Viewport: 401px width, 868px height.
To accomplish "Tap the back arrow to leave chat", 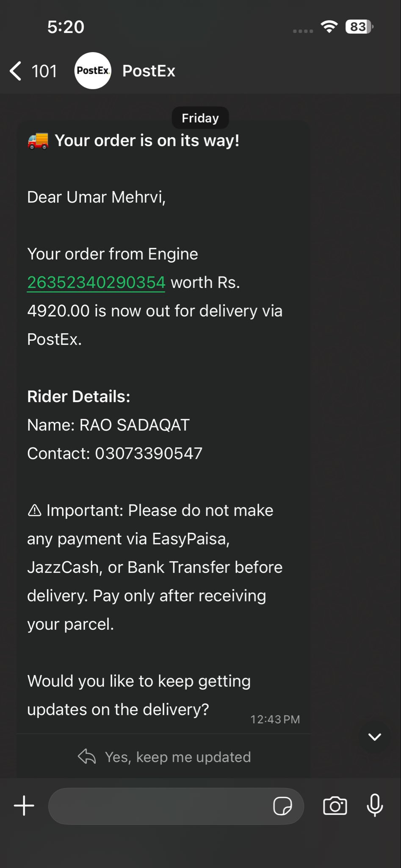I will tap(16, 71).
